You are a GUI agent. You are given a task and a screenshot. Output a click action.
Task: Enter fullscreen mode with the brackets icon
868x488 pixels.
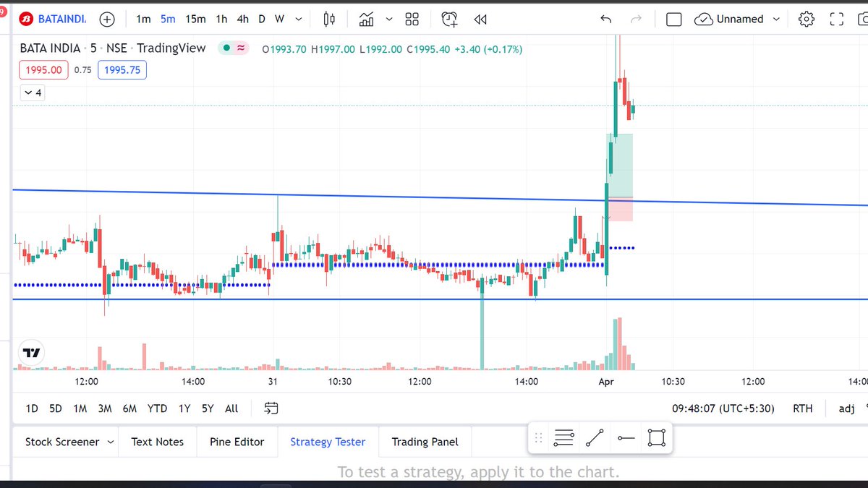[x=836, y=19]
